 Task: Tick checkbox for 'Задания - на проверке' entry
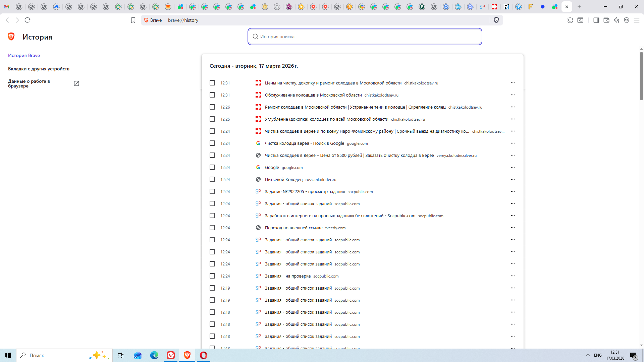coord(212,276)
